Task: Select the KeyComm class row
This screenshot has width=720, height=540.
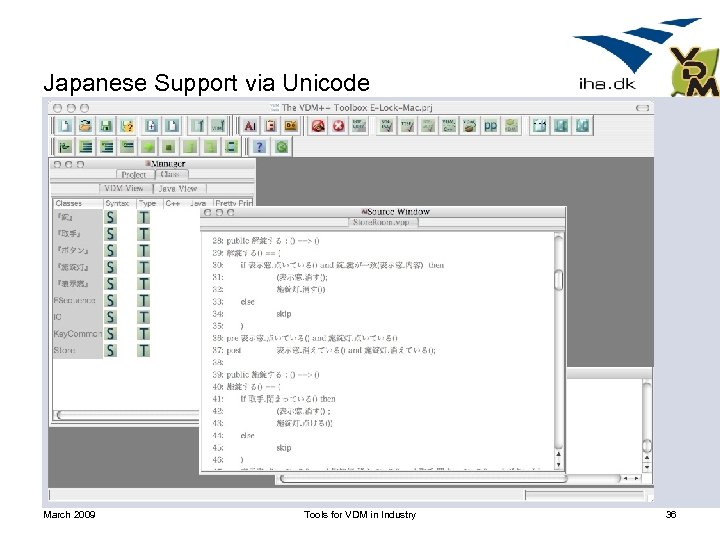Action: [77, 333]
